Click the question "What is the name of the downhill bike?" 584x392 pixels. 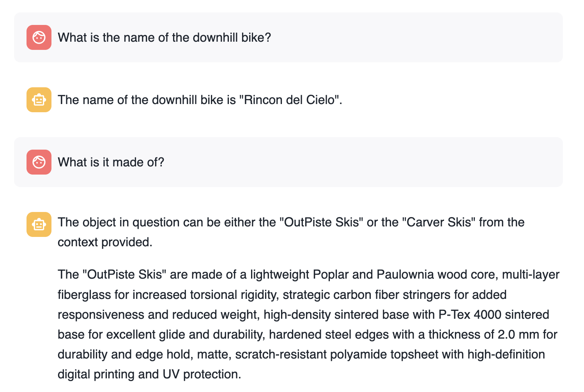point(164,37)
